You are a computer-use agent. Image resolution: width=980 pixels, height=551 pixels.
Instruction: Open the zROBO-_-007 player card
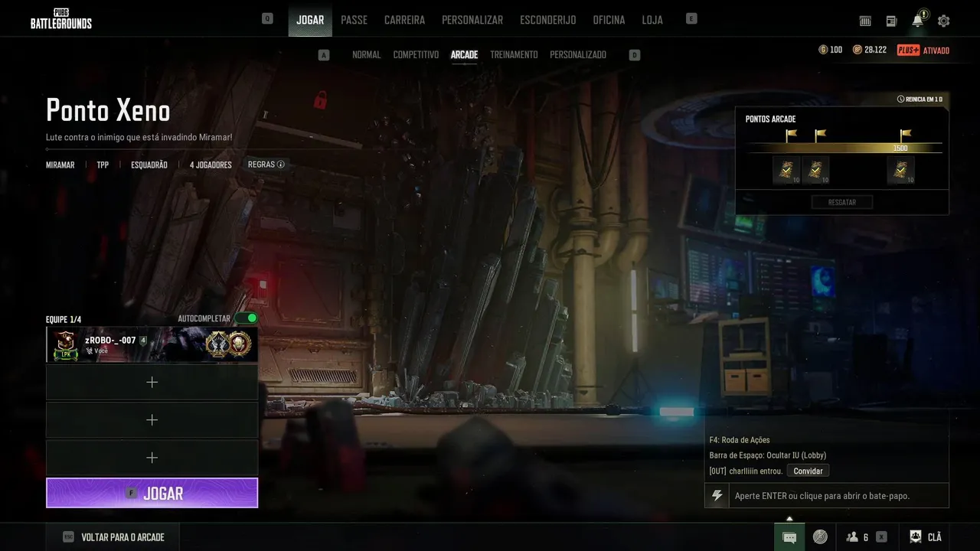coord(152,344)
